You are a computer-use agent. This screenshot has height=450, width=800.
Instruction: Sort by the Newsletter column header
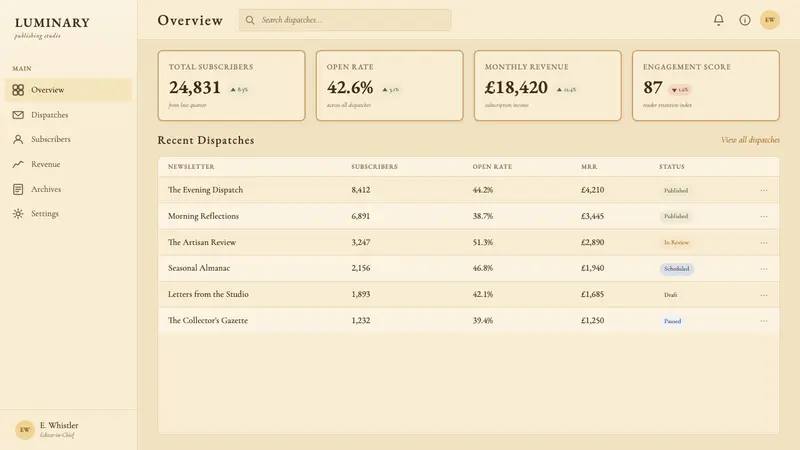click(191, 167)
